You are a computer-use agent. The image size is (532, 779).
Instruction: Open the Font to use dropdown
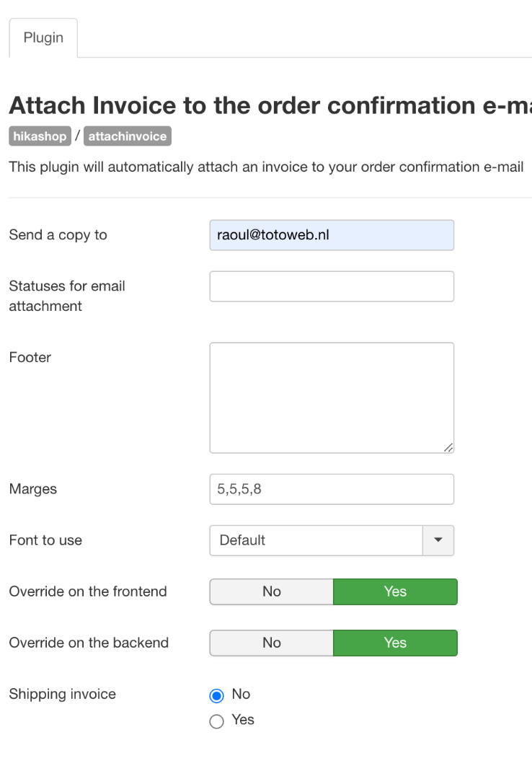click(316, 540)
